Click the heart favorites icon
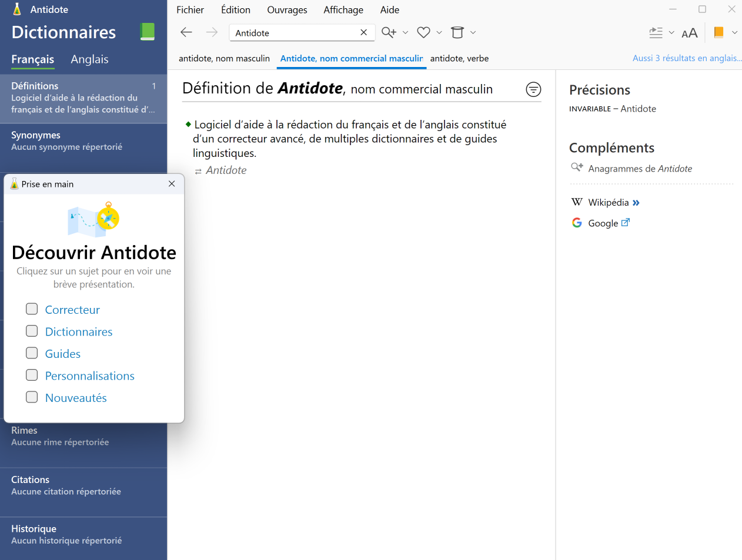Image resolution: width=742 pixels, height=560 pixels. click(423, 32)
